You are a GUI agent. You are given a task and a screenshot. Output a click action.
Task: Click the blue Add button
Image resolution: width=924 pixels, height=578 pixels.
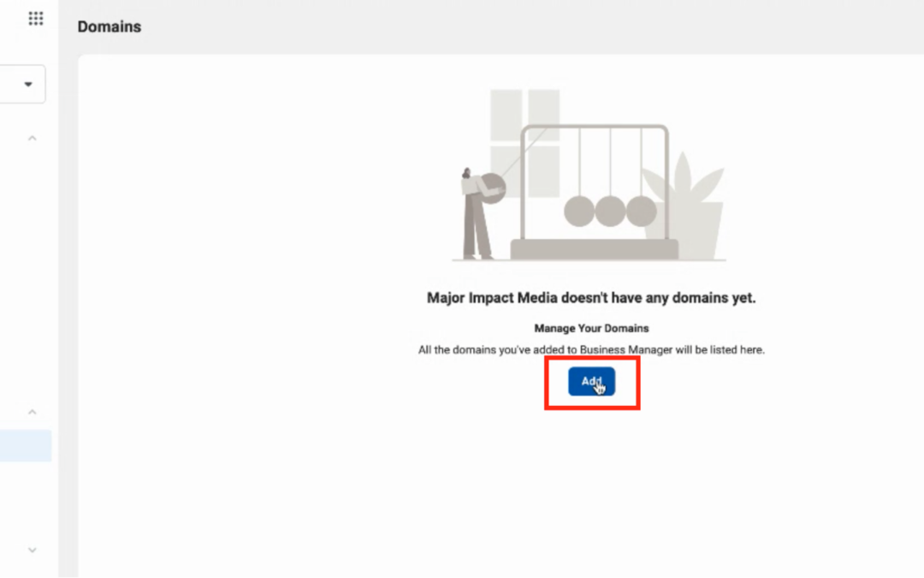[x=591, y=382]
